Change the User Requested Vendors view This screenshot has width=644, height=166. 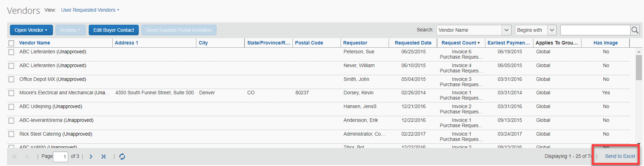click(x=90, y=10)
